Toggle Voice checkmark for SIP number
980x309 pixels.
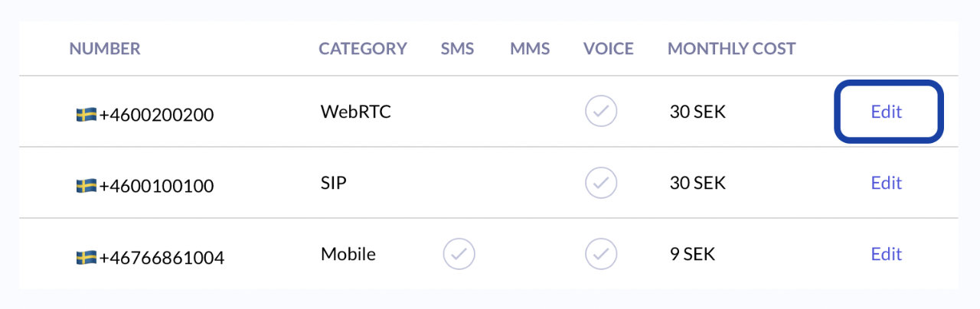601,183
